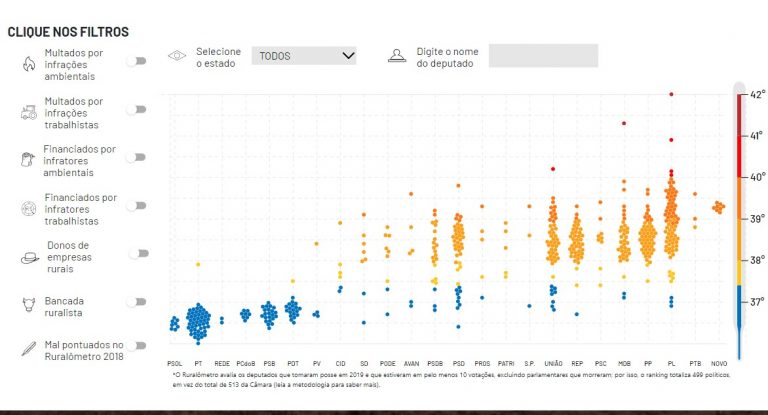Click the person icon beside deputy name field

pos(397,56)
